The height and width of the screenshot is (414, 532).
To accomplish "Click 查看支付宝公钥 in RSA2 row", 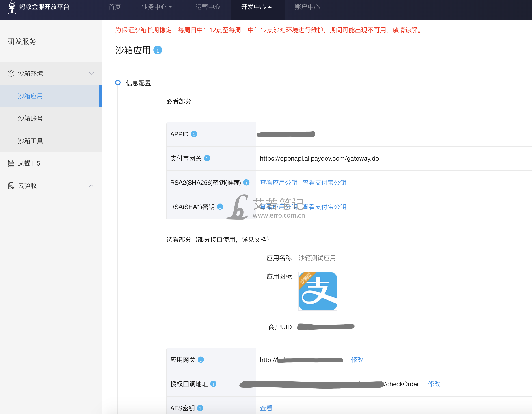I will point(324,183).
